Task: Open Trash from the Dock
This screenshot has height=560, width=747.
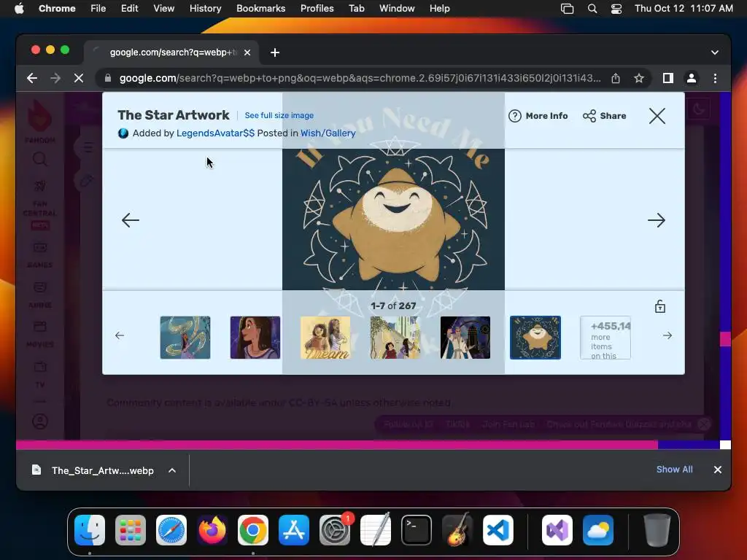Action: [x=657, y=530]
